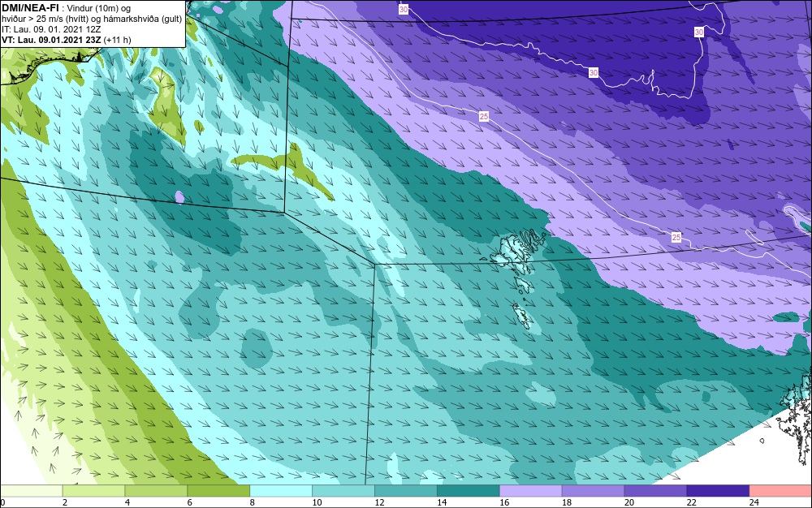This screenshot has height=508, width=812.
Task: Pick the 12–14 m/s teal legend swatch
Action: pyautogui.click(x=406, y=491)
